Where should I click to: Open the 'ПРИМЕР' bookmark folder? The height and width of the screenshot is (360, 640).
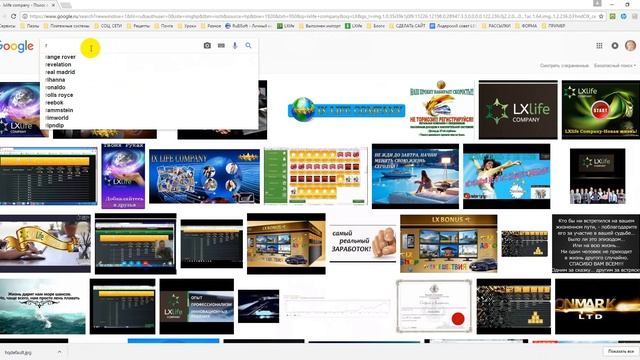coord(553,26)
